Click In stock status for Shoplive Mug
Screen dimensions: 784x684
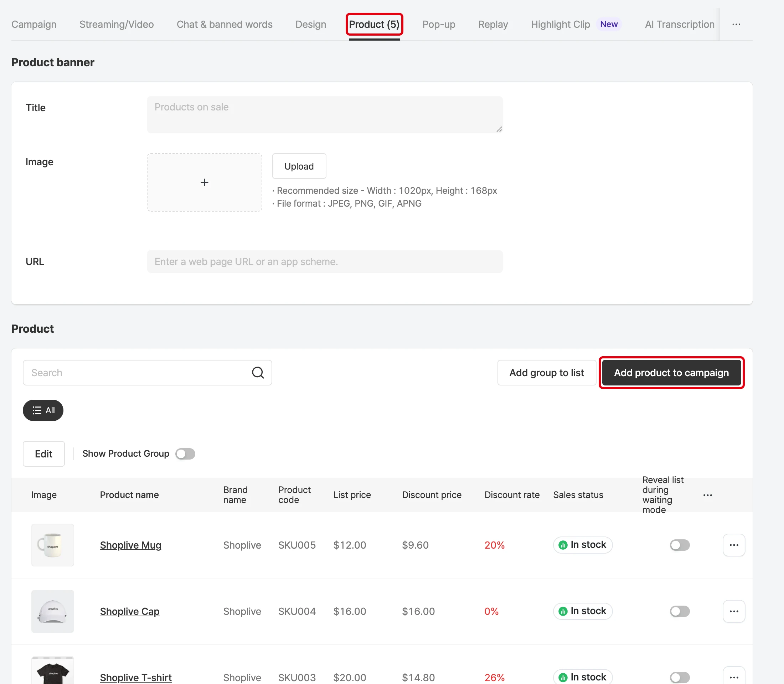tap(583, 545)
